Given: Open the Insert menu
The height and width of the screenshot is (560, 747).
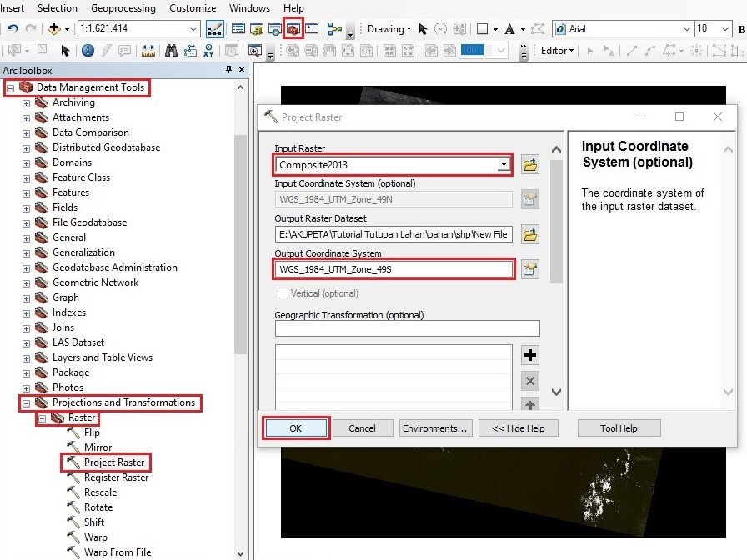Looking at the screenshot, I should pos(12,8).
